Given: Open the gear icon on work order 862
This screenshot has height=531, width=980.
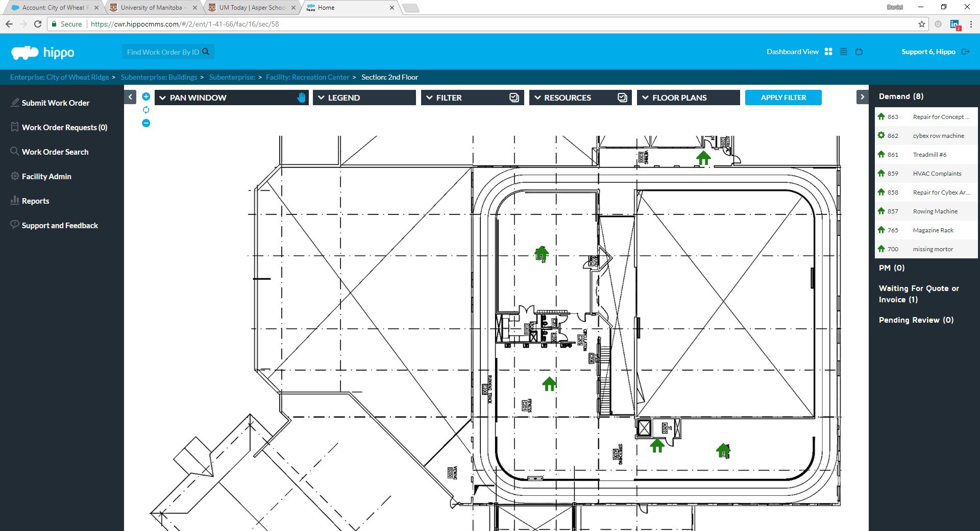Looking at the screenshot, I should pos(881,135).
